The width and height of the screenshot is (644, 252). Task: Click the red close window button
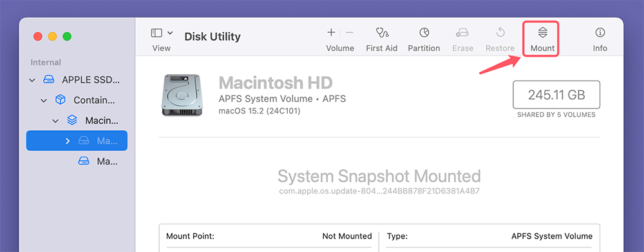38,36
